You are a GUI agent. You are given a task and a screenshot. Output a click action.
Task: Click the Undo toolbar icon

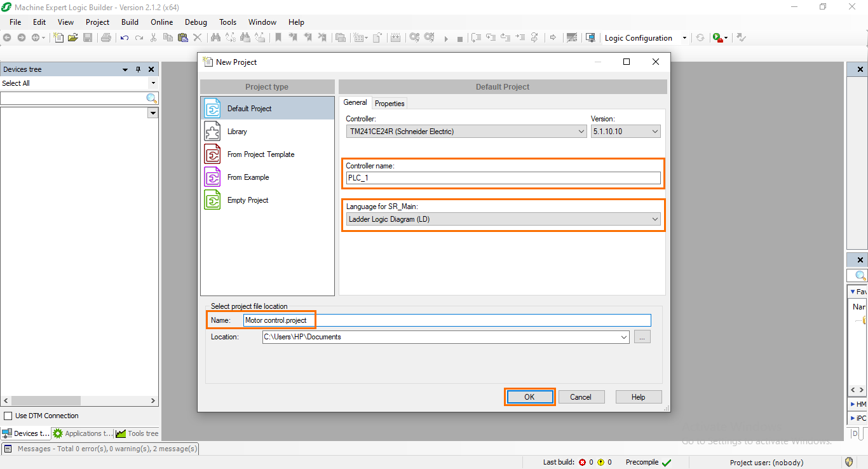pos(125,37)
